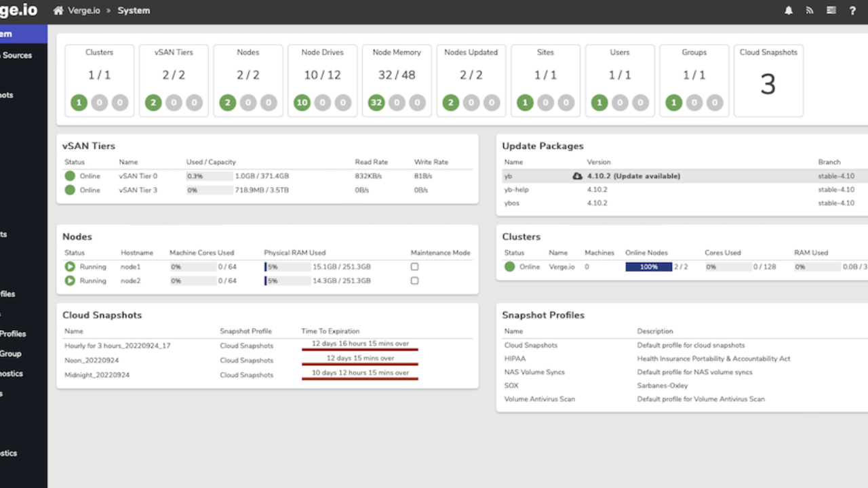Toggle maintenance mode checkbox for node1
Viewport: 868px width, 488px height.
pyautogui.click(x=415, y=267)
